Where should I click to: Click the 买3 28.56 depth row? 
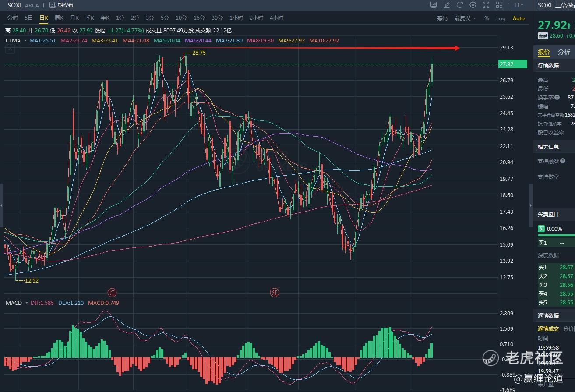pos(556,285)
